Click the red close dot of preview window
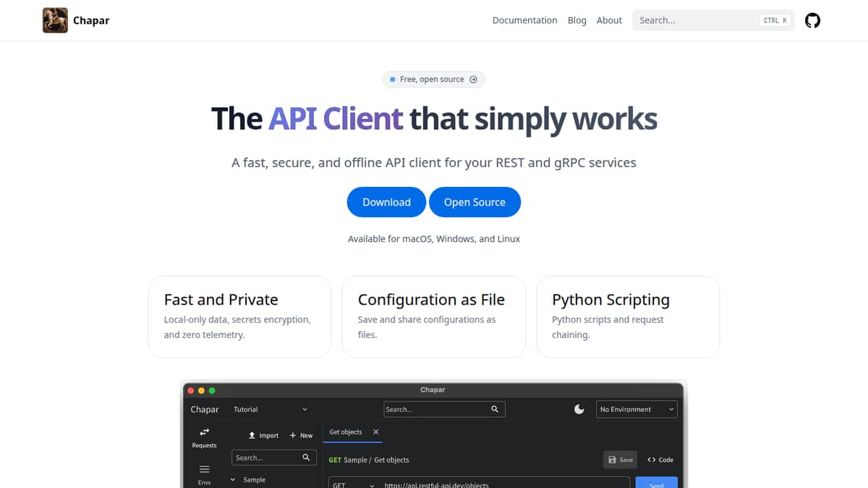This screenshot has height=488, width=868. click(190, 390)
